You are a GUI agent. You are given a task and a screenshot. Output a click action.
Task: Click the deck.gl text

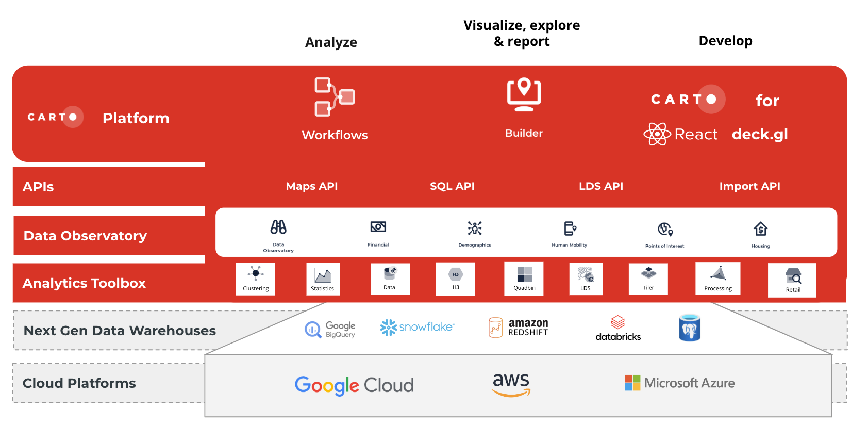(x=760, y=135)
